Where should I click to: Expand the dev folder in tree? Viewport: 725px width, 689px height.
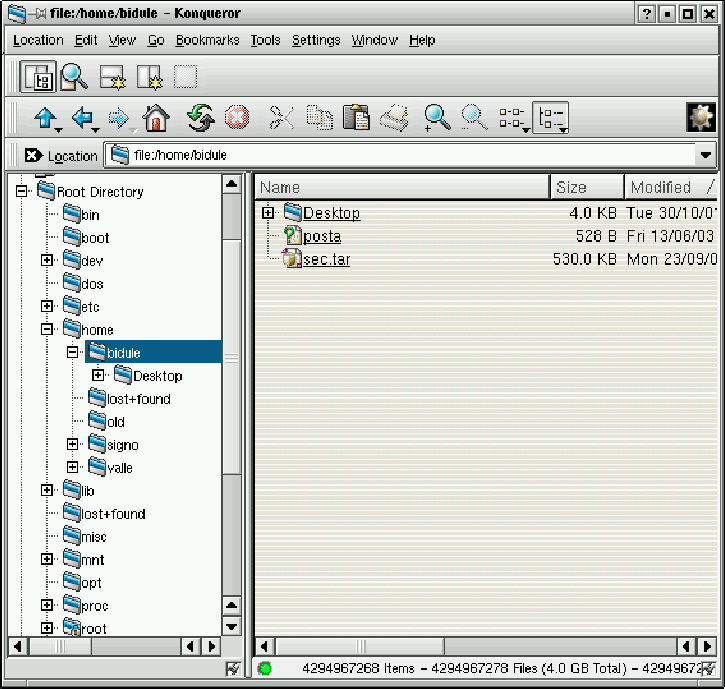point(47,260)
